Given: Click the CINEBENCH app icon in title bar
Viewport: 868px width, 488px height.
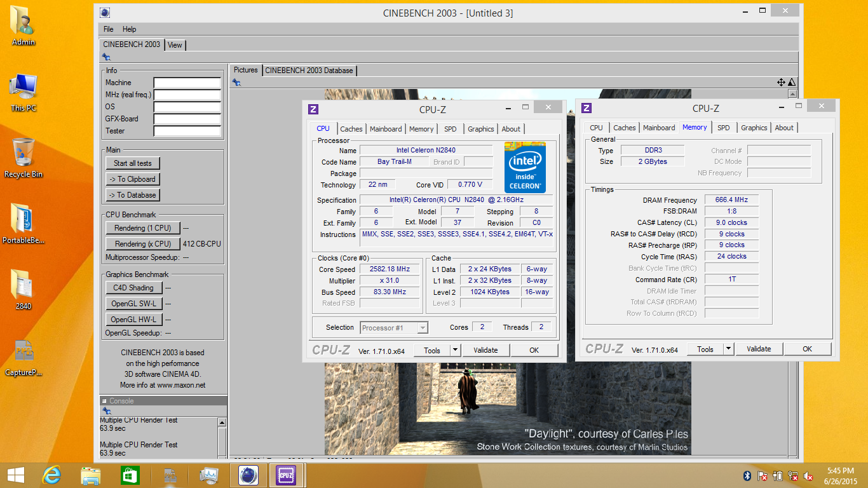Looking at the screenshot, I should click(105, 12).
